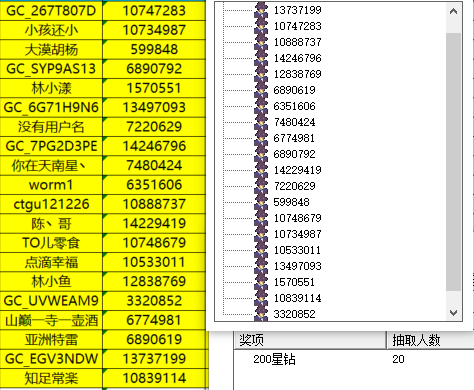This screenshot has height=390, width=474.
Task: Select tree entry 6351606 in winner list
Action: 294,106
